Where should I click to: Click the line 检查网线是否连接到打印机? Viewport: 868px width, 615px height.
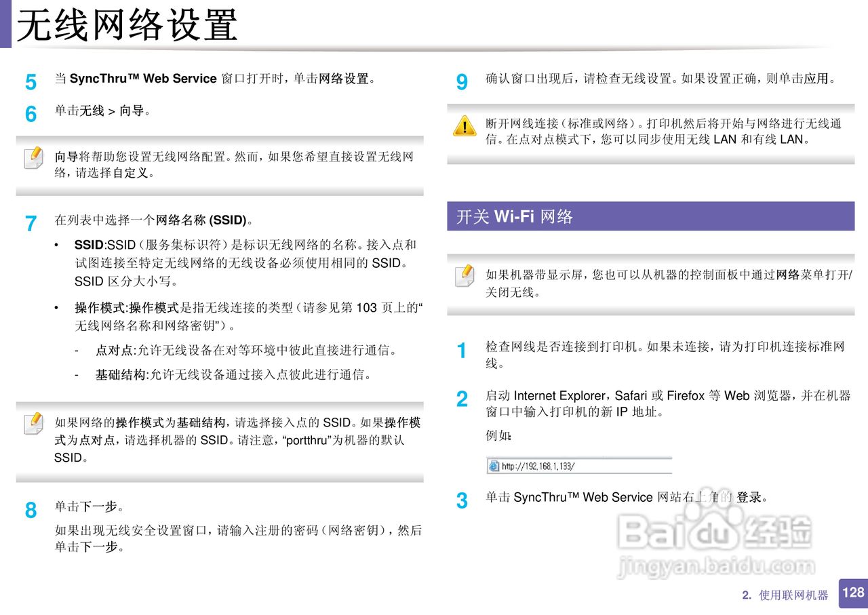coord(665,347)
